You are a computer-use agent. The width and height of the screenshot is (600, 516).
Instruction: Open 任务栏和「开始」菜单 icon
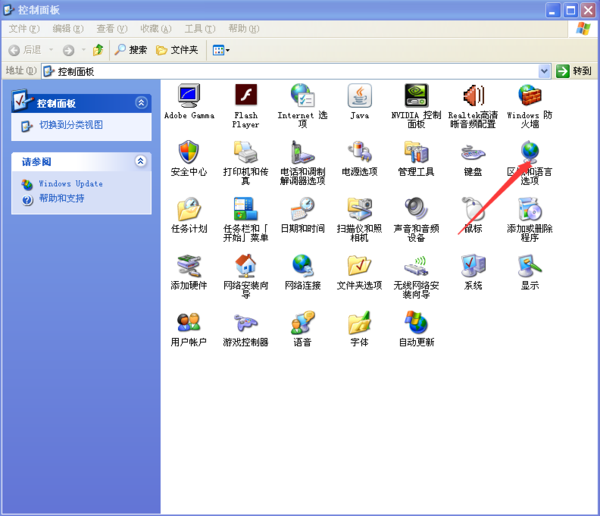(246, 209)
